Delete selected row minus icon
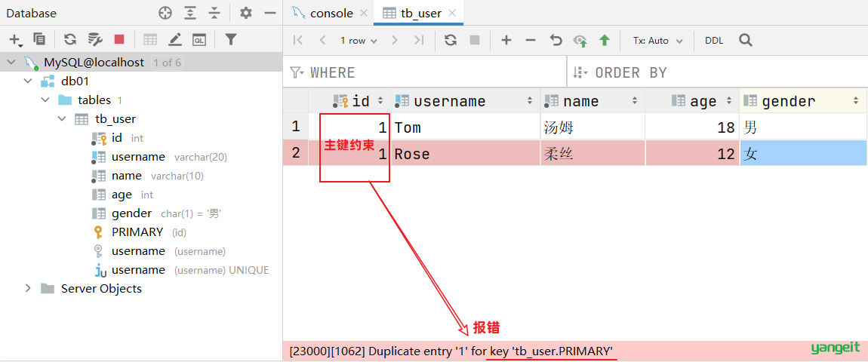 point(531,40)
